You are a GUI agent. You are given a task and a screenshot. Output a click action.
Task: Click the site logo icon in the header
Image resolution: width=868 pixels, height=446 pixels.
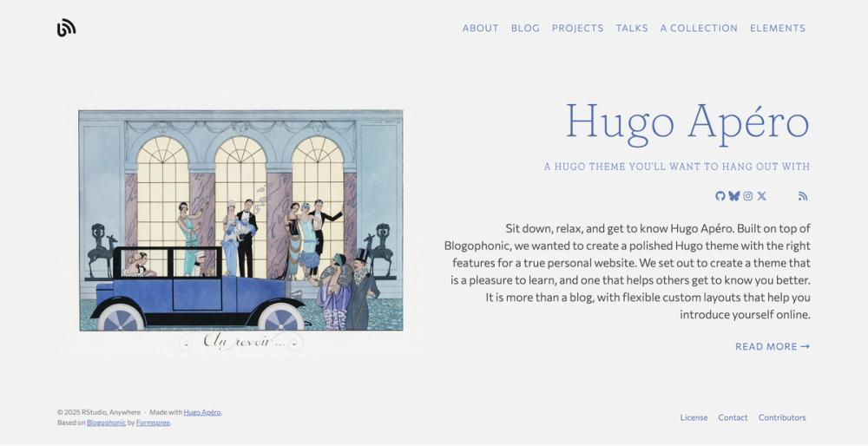click(x=67, y=28)
